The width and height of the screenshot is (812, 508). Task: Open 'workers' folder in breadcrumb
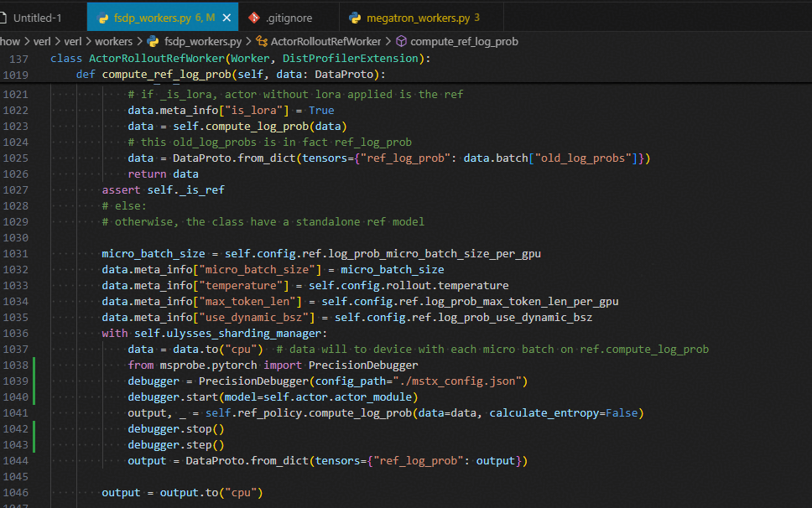[x=113, y=41]
